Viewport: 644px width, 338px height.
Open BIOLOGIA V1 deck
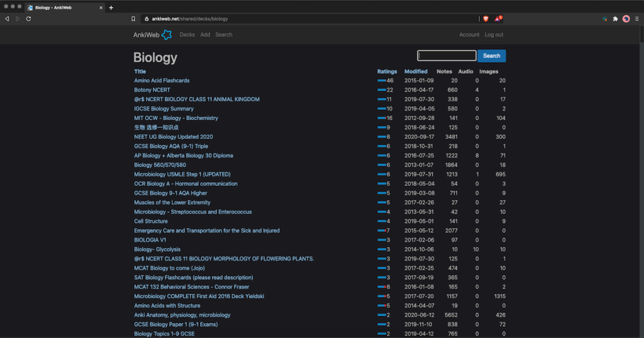[150, 240]
